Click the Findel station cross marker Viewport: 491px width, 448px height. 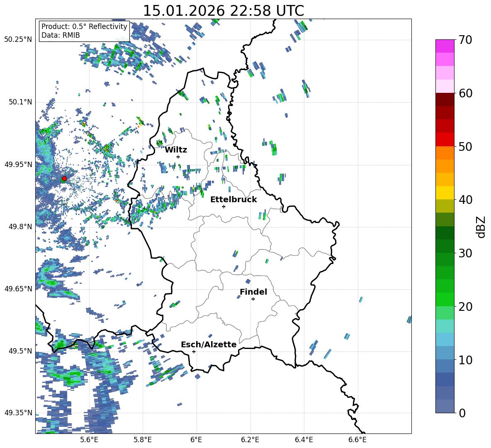253,299
